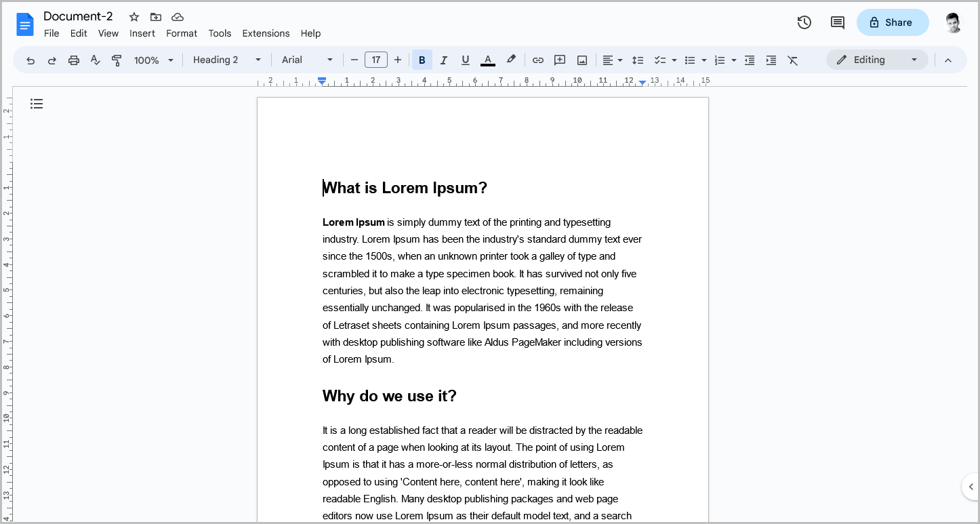This screenshot has width=980, height=524.
Task: Open the Editing mode dropdown
Action: [x=877, y=60]
